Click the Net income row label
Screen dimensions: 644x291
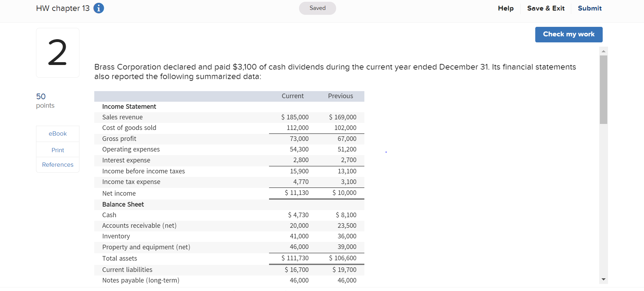tap(119, 193)
